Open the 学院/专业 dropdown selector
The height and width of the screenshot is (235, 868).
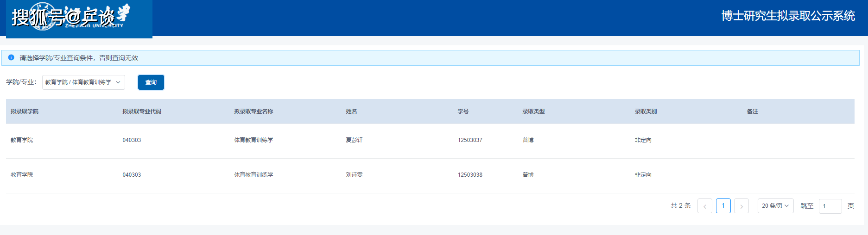tap(83, 82)
